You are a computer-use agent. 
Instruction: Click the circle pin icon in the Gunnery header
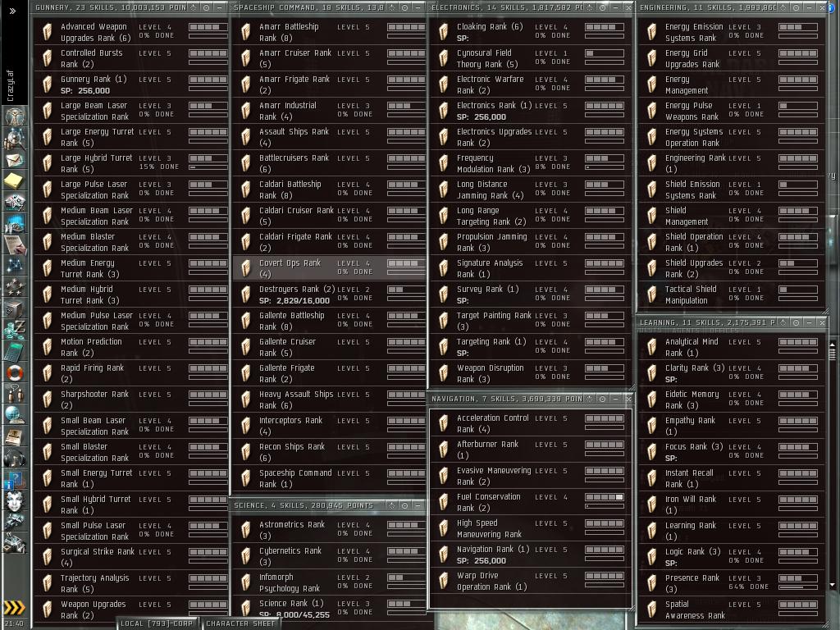pyautogui.click(x=206, y=7)
